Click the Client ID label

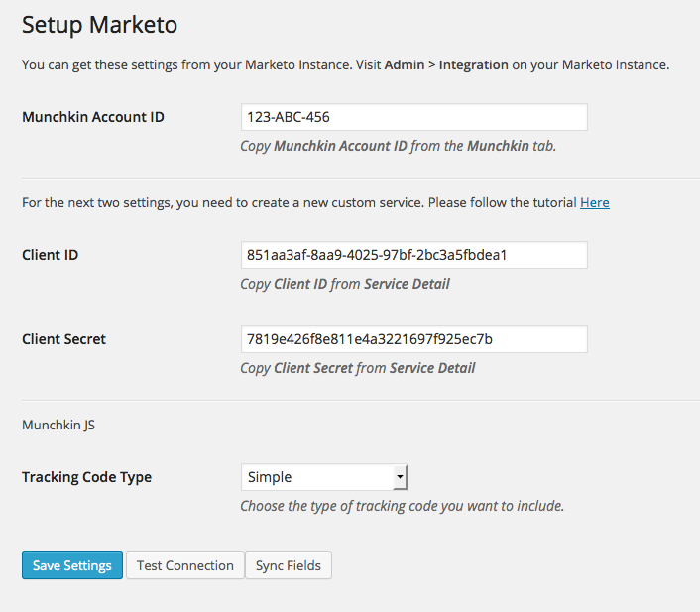point(50,255)
